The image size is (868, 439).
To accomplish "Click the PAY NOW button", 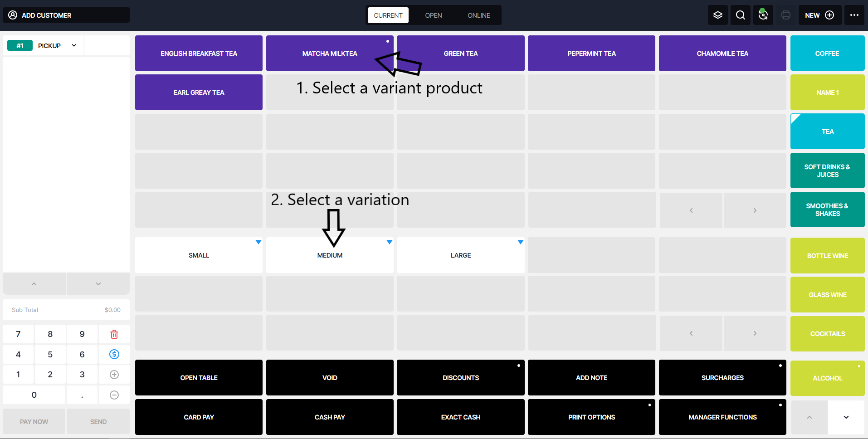I will click(x=34, y=421).
